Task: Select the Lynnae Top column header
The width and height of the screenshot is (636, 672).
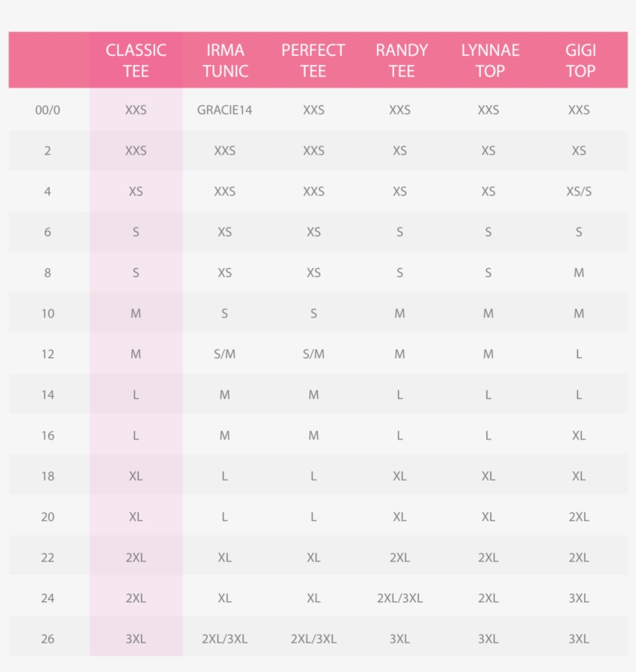Action: (x=489, y=60)
